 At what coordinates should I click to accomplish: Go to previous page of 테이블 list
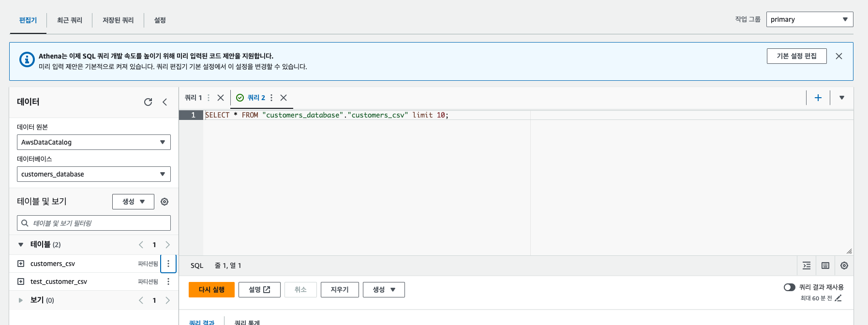pos(141,245)
